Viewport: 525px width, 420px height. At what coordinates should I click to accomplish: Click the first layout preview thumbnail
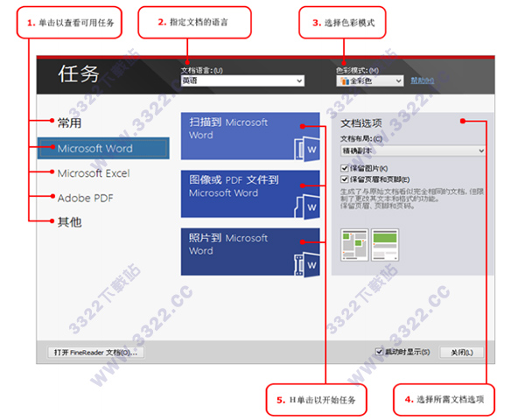(354, 245)
